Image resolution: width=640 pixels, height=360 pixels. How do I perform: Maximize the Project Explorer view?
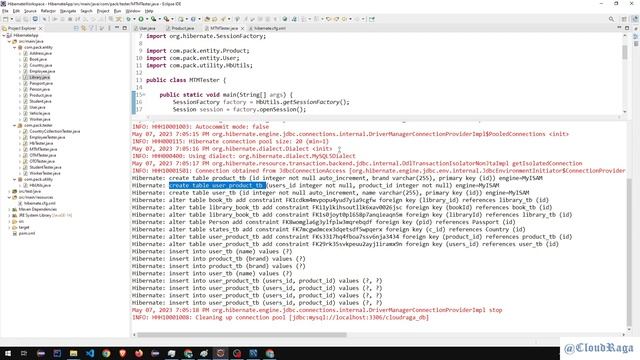point(124,28)
